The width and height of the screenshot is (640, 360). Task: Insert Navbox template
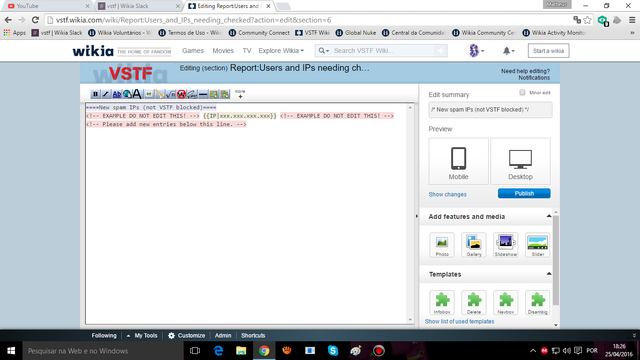point(506,302)
